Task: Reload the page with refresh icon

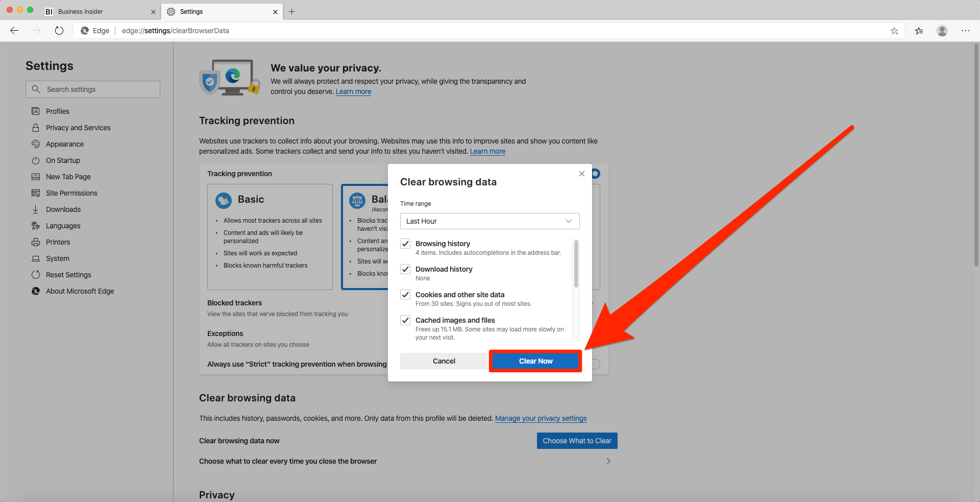Action: (59, 31)
